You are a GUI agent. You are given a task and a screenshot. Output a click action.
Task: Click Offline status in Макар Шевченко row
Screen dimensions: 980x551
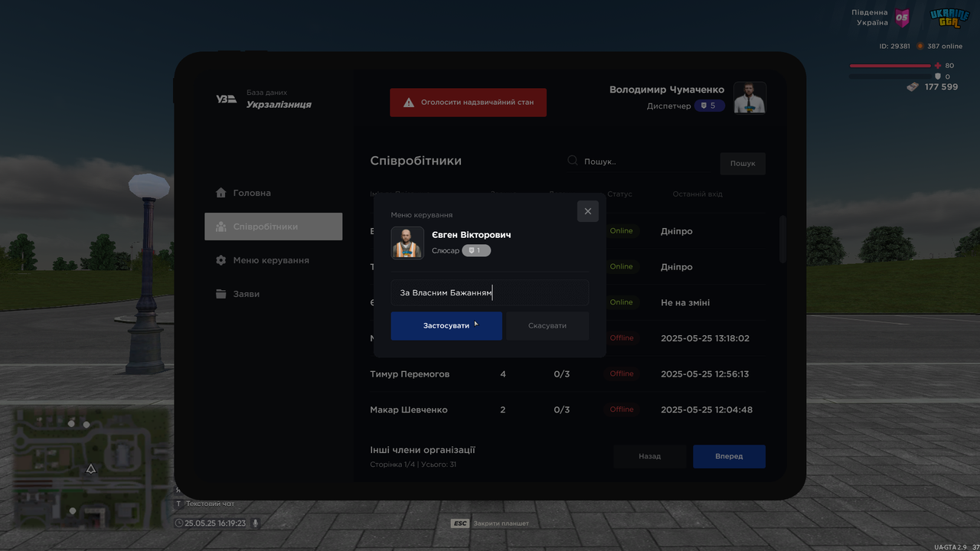click(x=622, y=409)
